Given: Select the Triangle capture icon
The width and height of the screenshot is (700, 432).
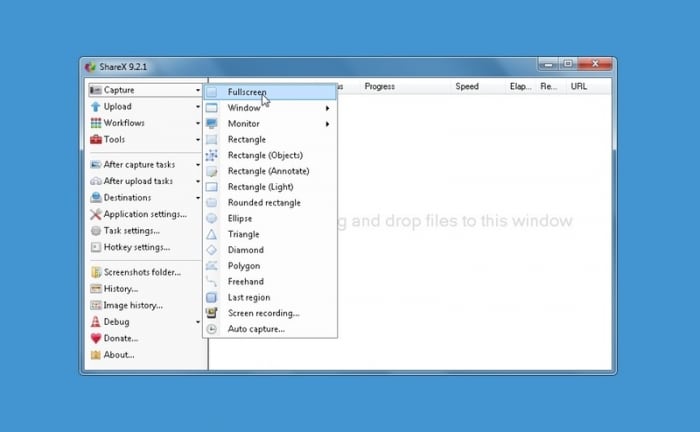Looking at the screenshot, I should 212,234.
